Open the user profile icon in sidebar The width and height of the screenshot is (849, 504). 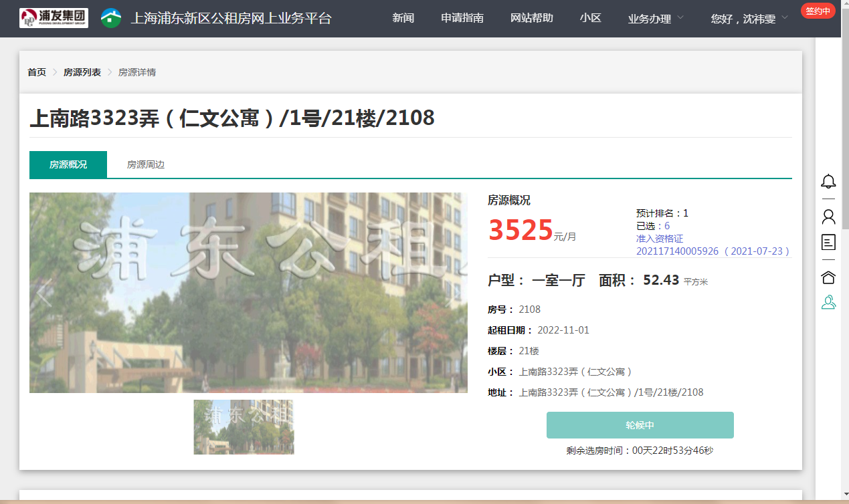pyautogui.click(x=828, y=217)
